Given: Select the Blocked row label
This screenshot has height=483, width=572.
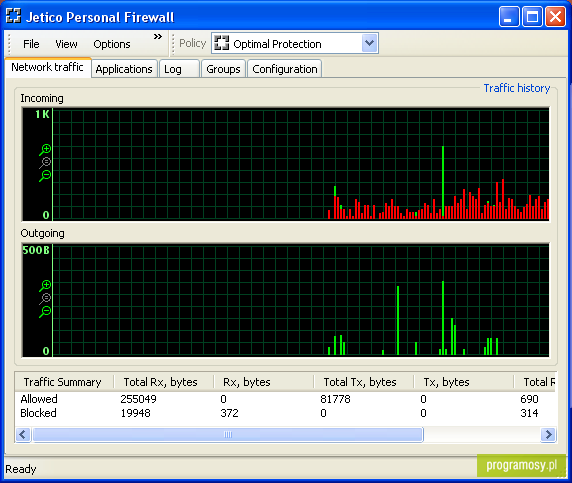Looking at the screenshot, I should pyautogui.click(x=38, y=413).
